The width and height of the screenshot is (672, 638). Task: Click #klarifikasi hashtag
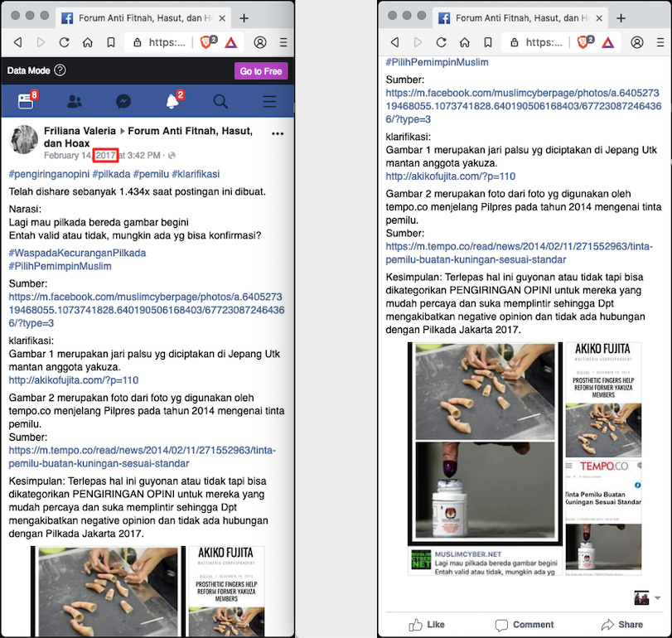(x=196, y=174)
